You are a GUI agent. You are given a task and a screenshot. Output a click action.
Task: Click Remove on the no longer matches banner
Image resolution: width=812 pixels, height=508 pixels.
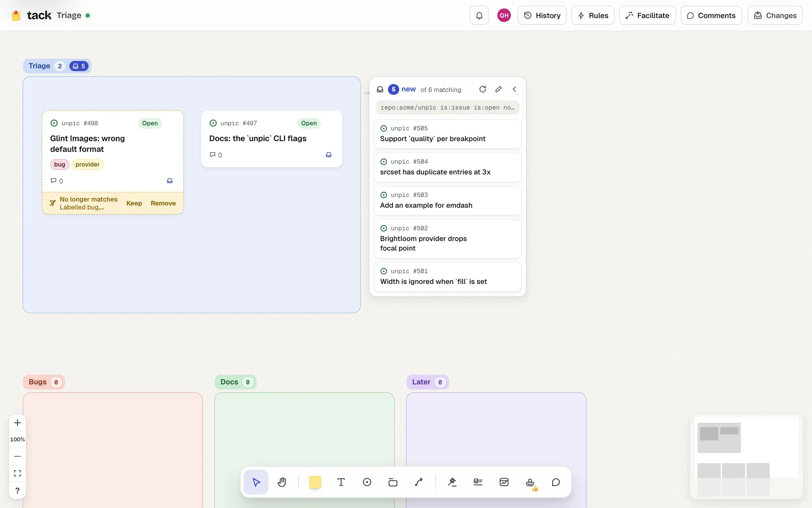pos(163,203)
